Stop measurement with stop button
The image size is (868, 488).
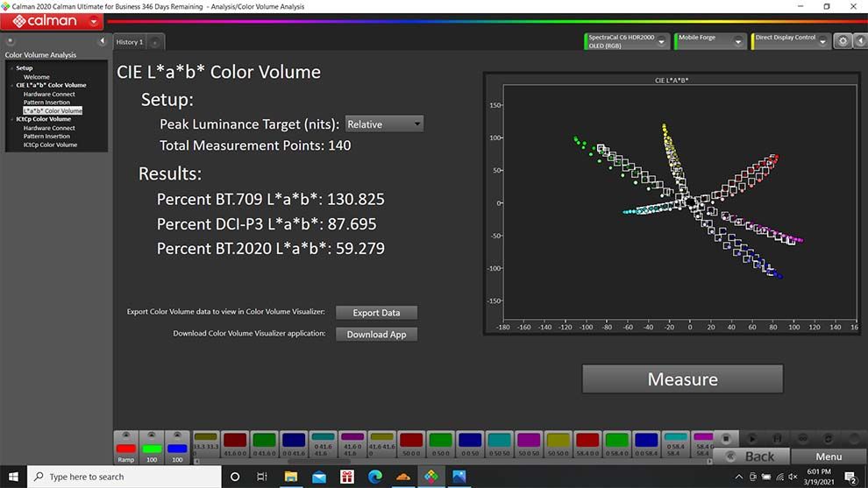point(726,439)
